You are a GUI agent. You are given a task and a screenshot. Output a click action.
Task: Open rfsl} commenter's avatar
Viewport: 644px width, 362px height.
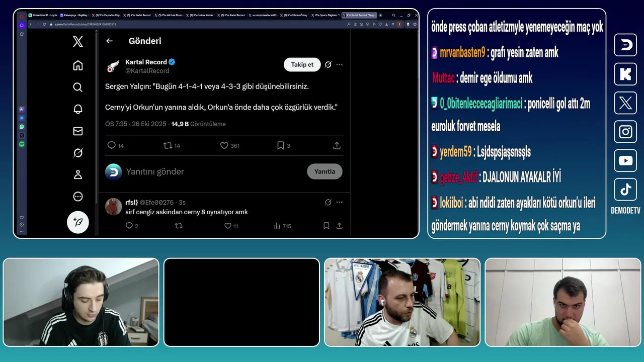114,207
